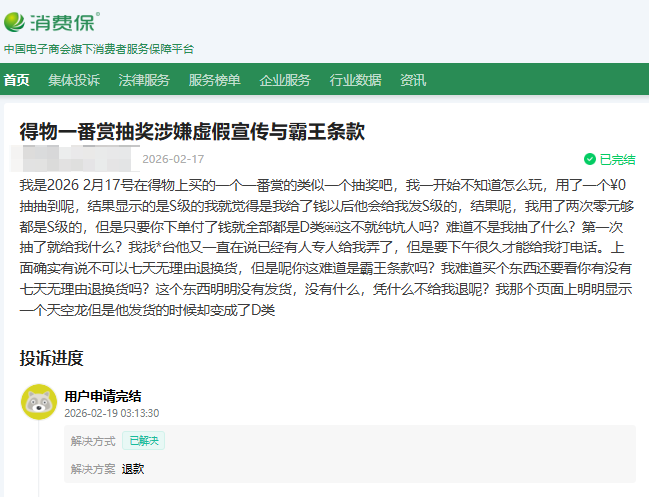Open the 法律服务 navigation item

pyautogui.click(x=144, y=80)
